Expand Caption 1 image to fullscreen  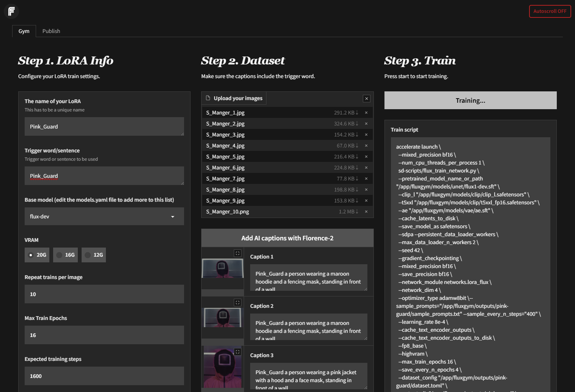(x=238, y=253)
